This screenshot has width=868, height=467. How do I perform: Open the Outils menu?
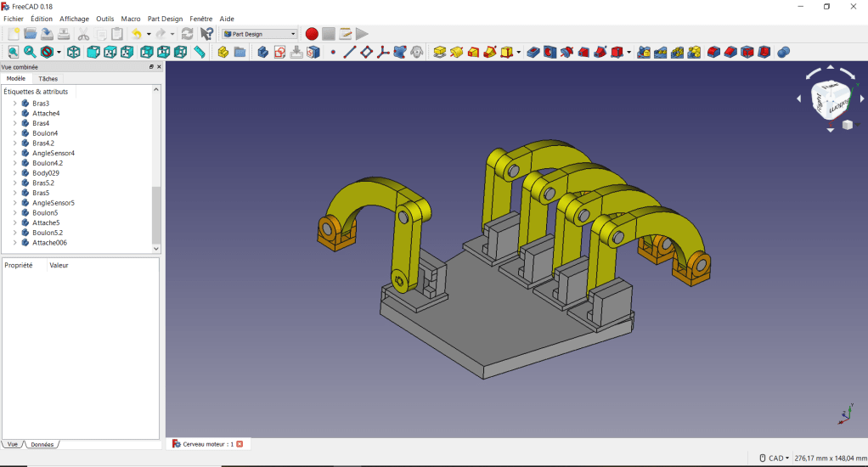coord(104,19)
